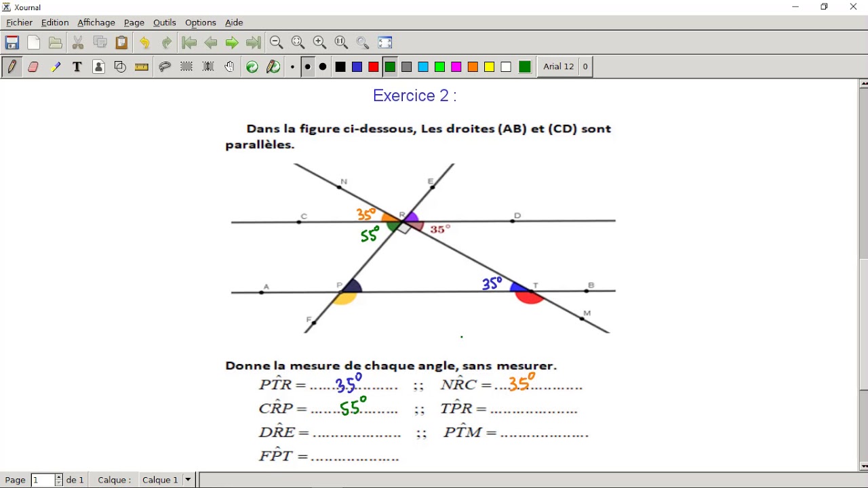This screenshot has height=488, width=868.
Task: Pick the gray color swatch
Action: tap(406, 66)
